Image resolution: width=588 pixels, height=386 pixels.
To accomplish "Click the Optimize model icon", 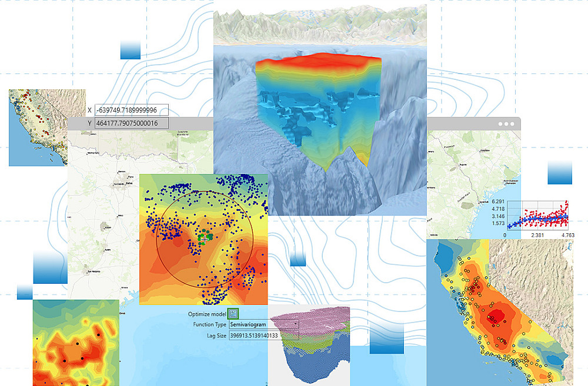I will pyautogui.click(x=233, y=314).
